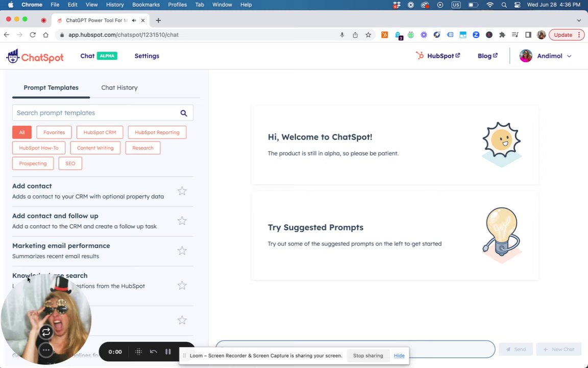Viewport: 588px width, 368px height.
Task: Click the Update button in Chrome
Action: click(566, 35)
